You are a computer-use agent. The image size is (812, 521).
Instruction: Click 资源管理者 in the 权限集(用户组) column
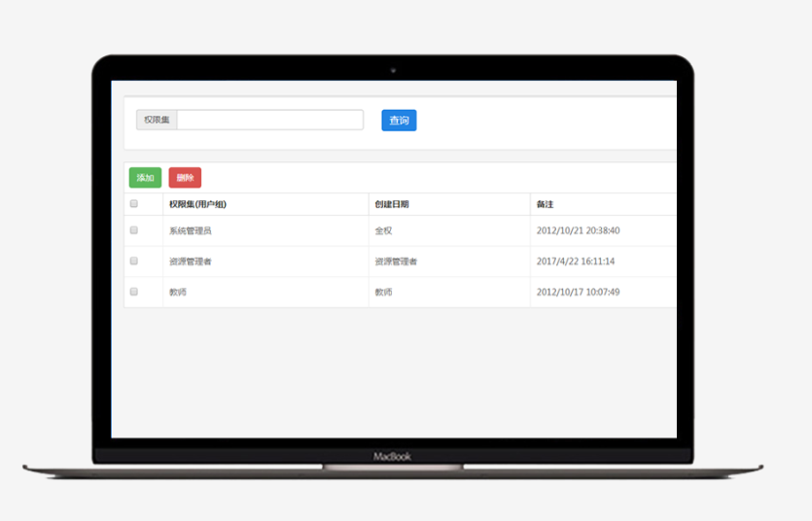click(190, 261)
